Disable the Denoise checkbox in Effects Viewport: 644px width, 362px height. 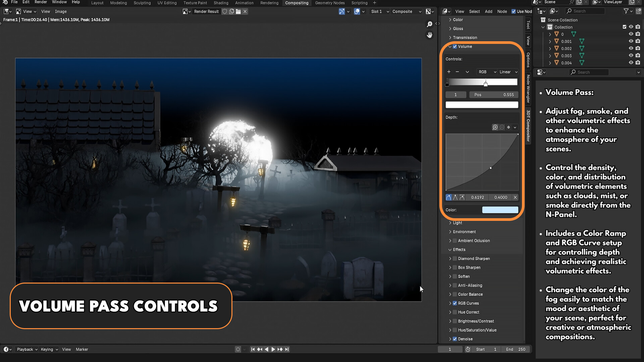pos(455,339)
